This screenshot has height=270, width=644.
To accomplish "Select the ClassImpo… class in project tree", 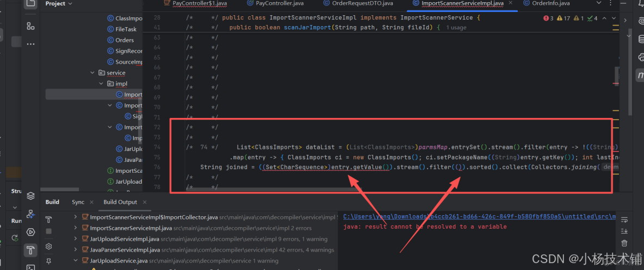I will pyautogui.click(x=125, y=18).
